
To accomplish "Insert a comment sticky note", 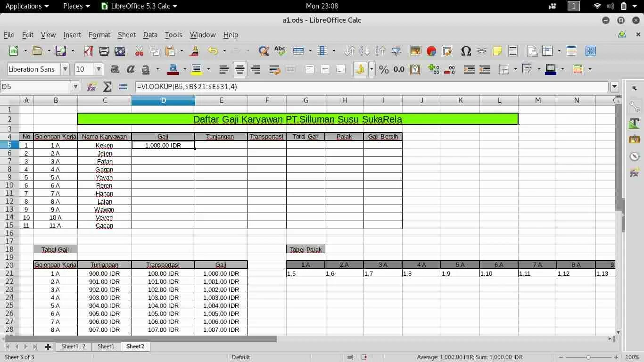I will [x=497, y=51].
